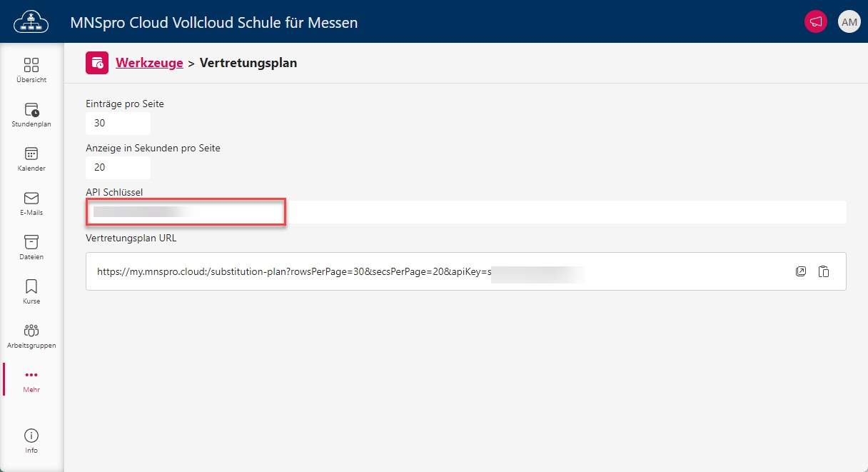Viewport: 868px width, 472px height.
Task: Click the Vertretungsplan tool icon in header
Action: pos(97,63)
